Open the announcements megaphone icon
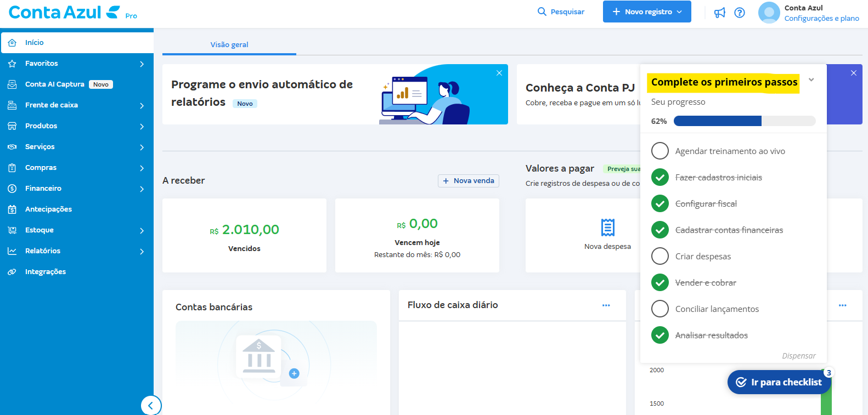This screenshot has height=415, width=868. (720, 13)
